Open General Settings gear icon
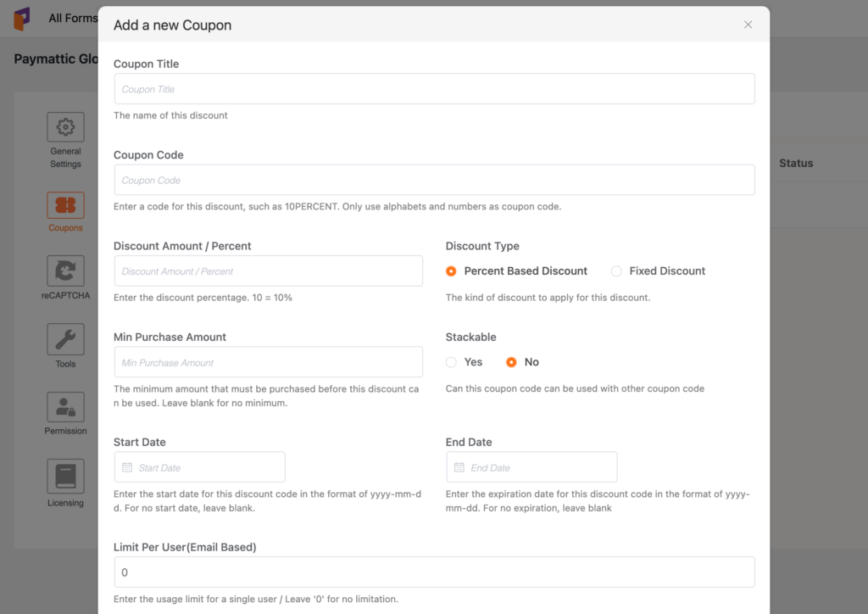The height and width of the screenshot is (614, 868). point(65,127)
